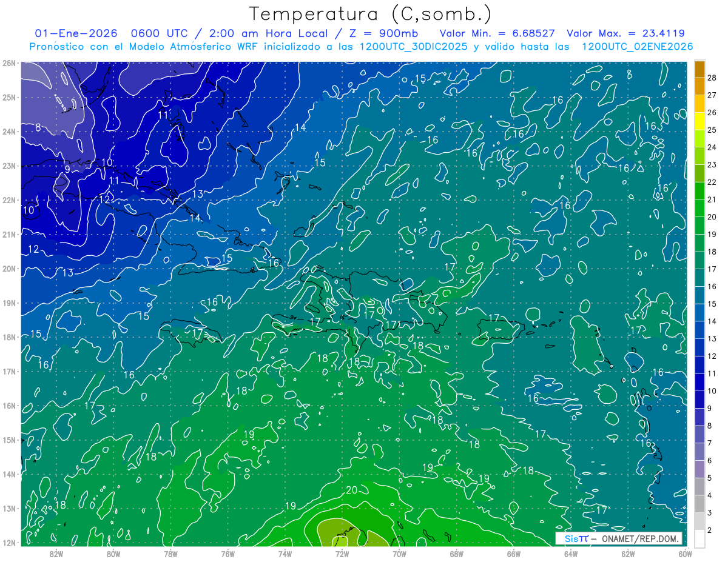Click the '62W' longitude axis label
The width and height of the screenshot is (728, 562).
click(628, 554)
